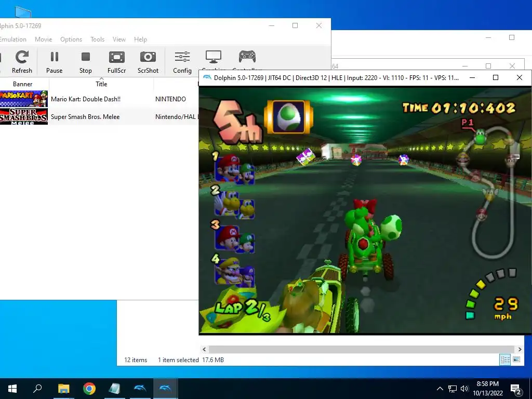Minimize the main Dolphin 5.0-17269 window
This screenshot has height=399, width=532.
click(271, 25)
